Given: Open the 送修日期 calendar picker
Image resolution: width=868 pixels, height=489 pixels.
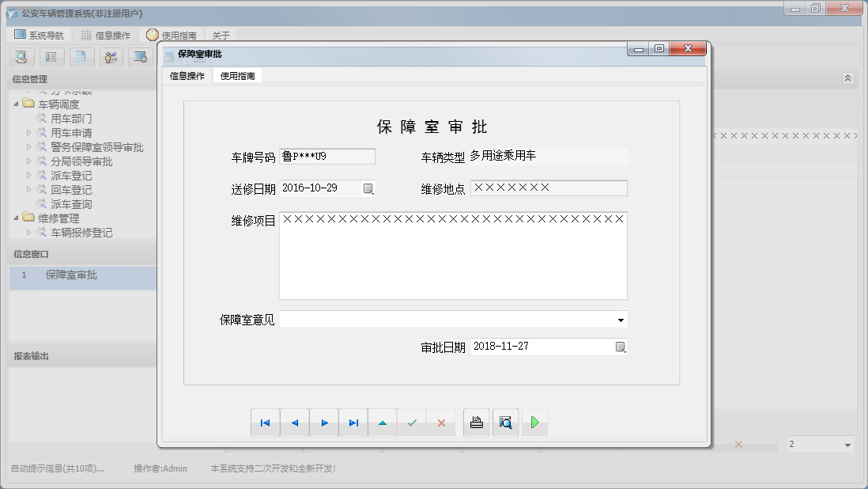Looking at the screenshot, I should pyautogui.click(x=368, y=188).
